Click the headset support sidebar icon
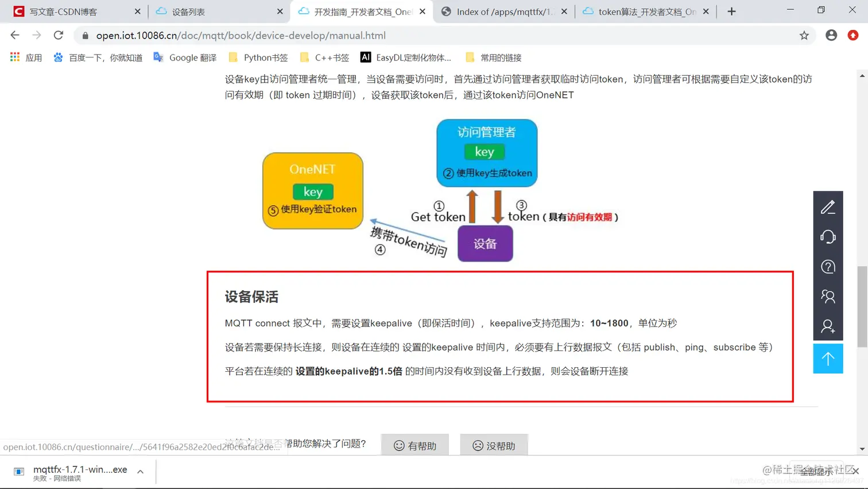Viewport: 868px width, 489px height. [x=828, y=237]
